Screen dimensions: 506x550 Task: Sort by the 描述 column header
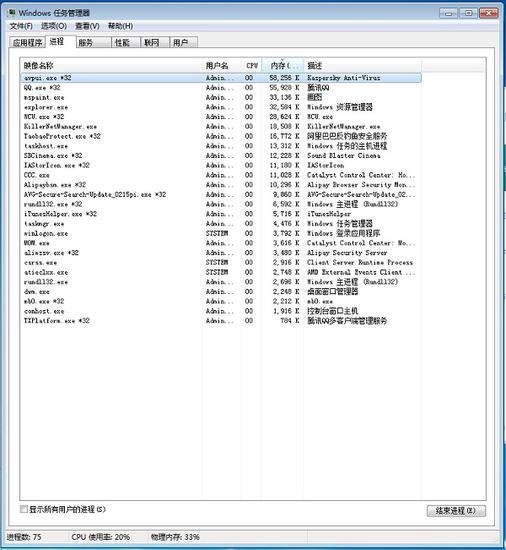click(363, 66)
